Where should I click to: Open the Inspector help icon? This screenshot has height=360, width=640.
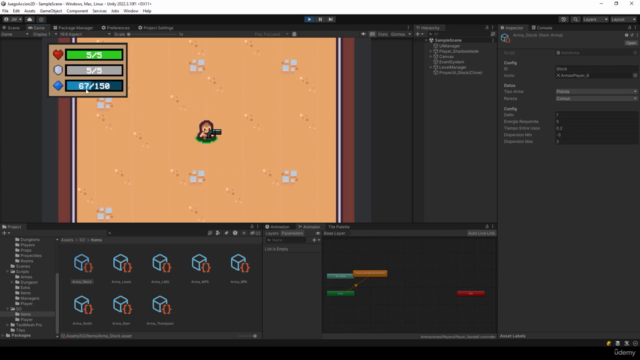coord(627,36)
